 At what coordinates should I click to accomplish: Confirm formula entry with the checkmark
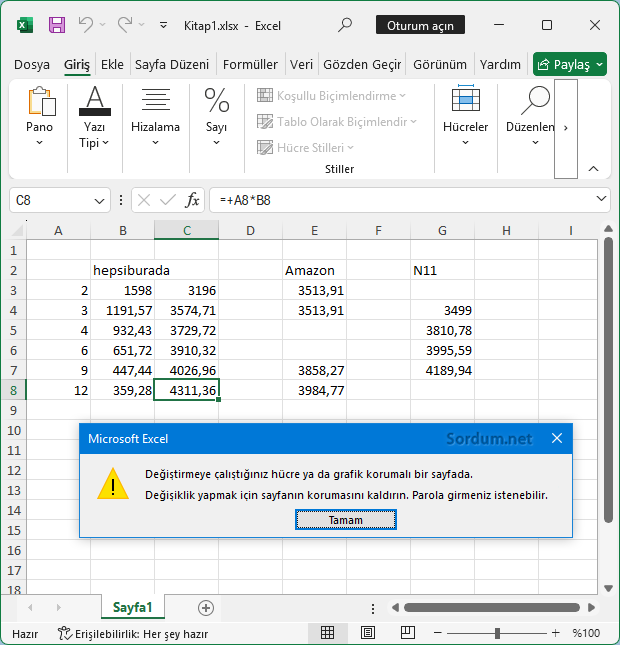pyautogui.click(x=168, y=200)
